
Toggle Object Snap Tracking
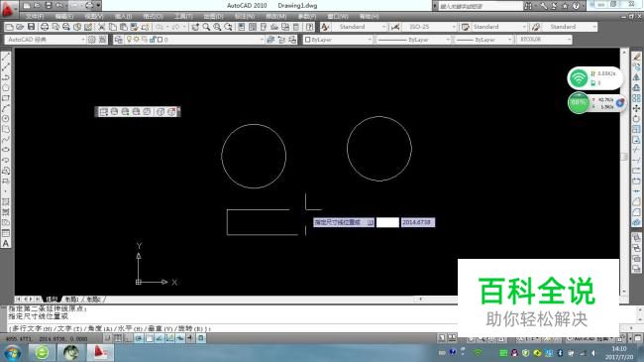pos(160,338)
